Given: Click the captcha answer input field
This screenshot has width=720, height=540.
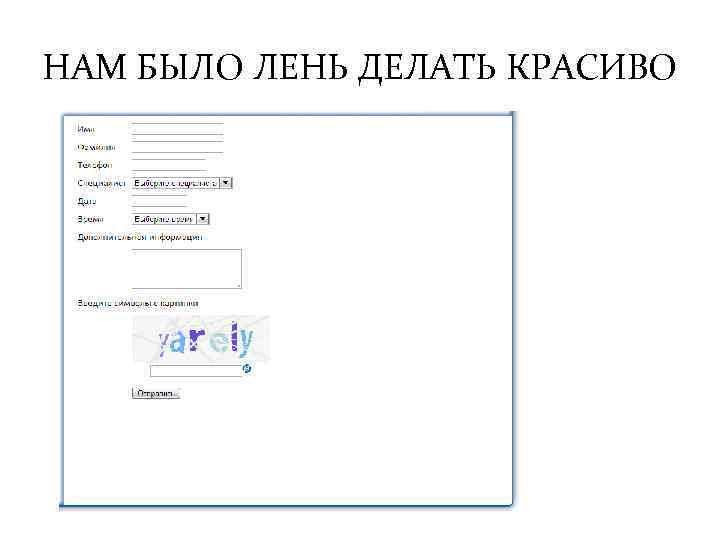Looking at the screenshot, I should (x=196, y=371).
